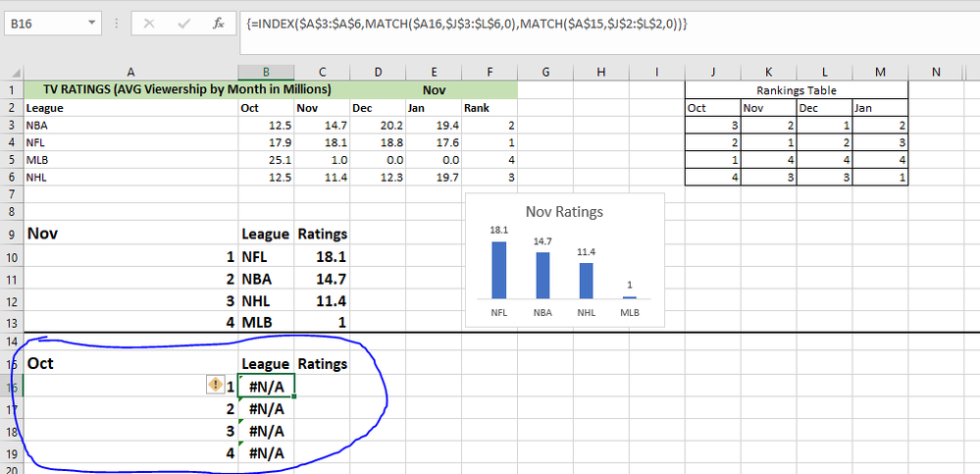Cancel formula entry with the X icon
Viewport: 980px width, 474px height.
[149, 24]
